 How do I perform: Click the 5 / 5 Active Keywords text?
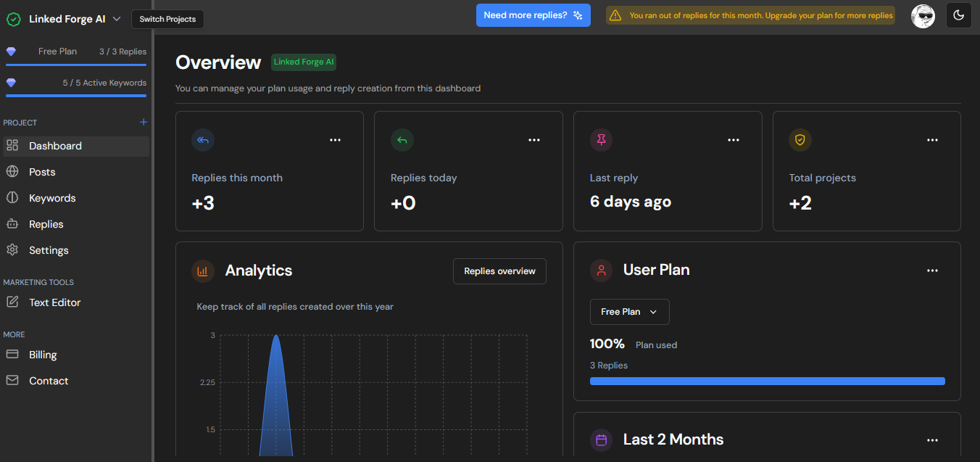(x=104, y=83)
